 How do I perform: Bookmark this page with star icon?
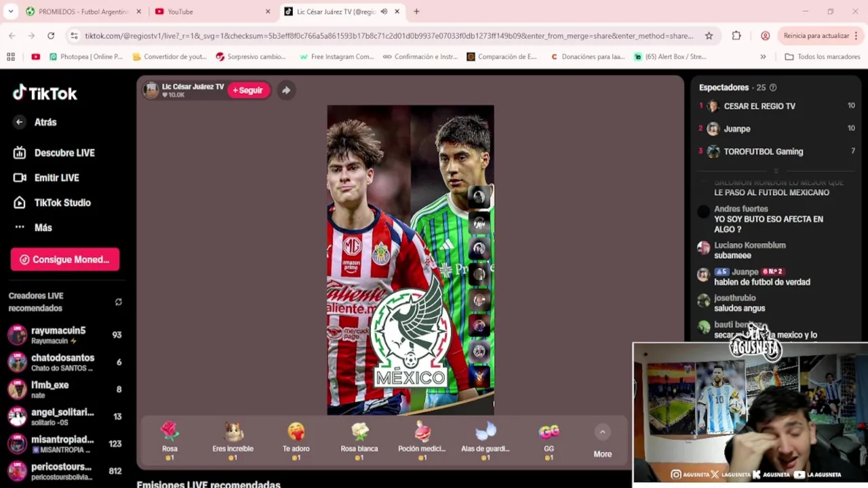pyautogui.click(x=709, y=36)
